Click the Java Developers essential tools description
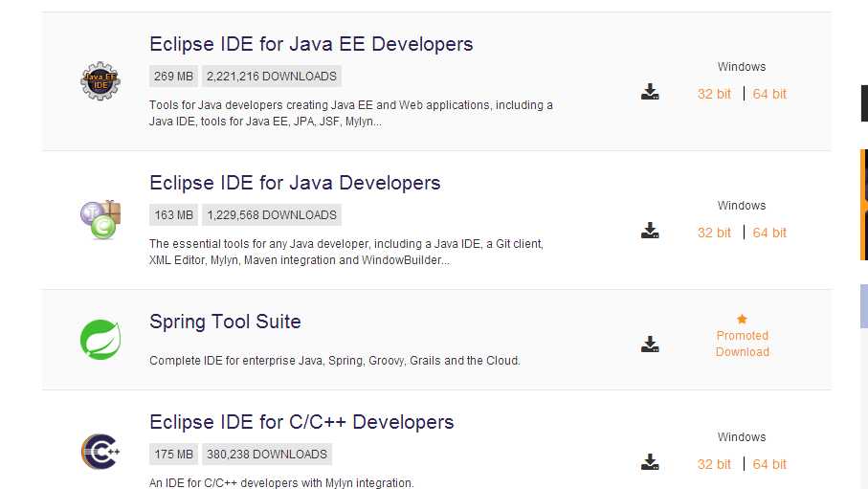Screen dimensions: 868x489 346,252
